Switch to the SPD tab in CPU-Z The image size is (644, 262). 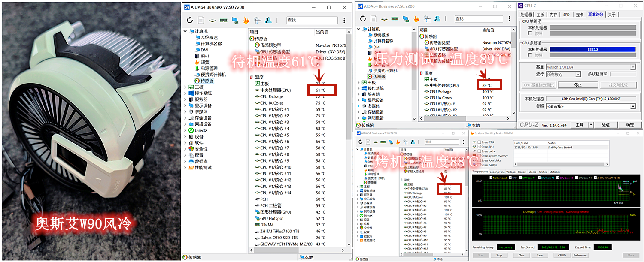click(566, 15)
